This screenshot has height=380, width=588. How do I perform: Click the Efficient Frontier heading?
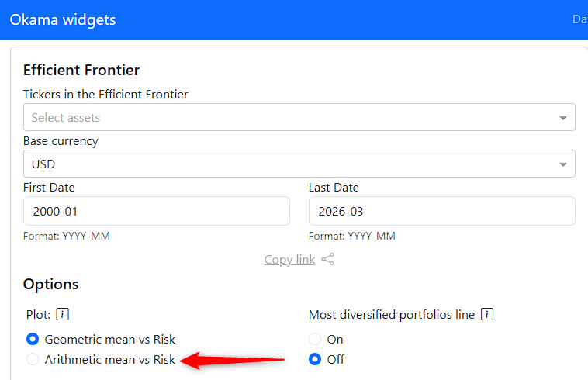[81, 70]
